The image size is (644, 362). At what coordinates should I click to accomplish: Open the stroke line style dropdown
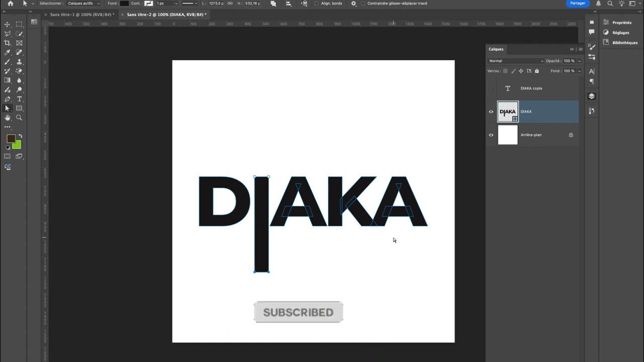coord(190,4)
